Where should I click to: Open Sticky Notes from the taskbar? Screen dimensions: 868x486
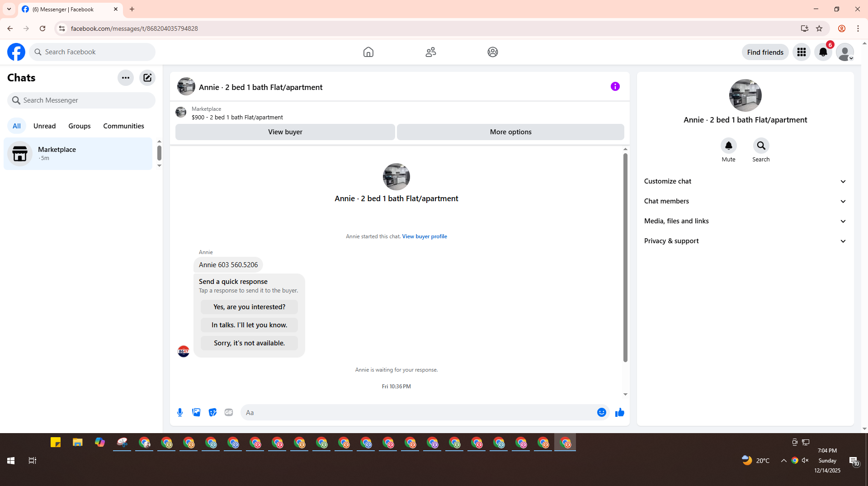pyautogui.click(x=56, y=443)
